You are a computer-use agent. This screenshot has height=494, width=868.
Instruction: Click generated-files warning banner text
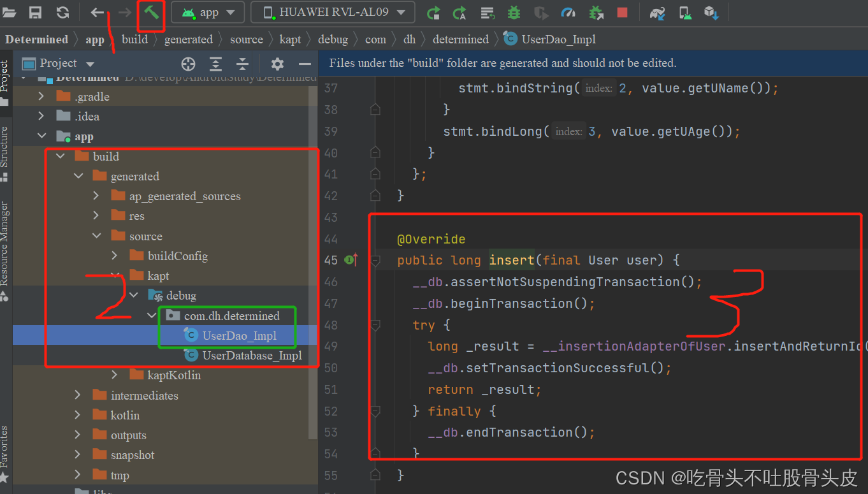503,63
